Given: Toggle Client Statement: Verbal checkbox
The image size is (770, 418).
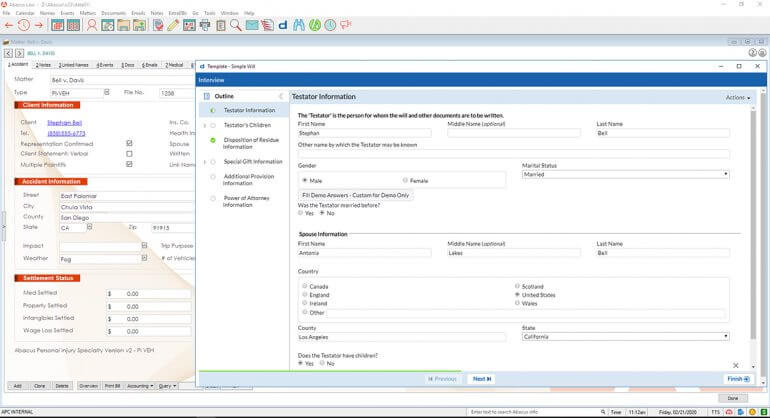Looking at the screenshot, I should (129, 154).
